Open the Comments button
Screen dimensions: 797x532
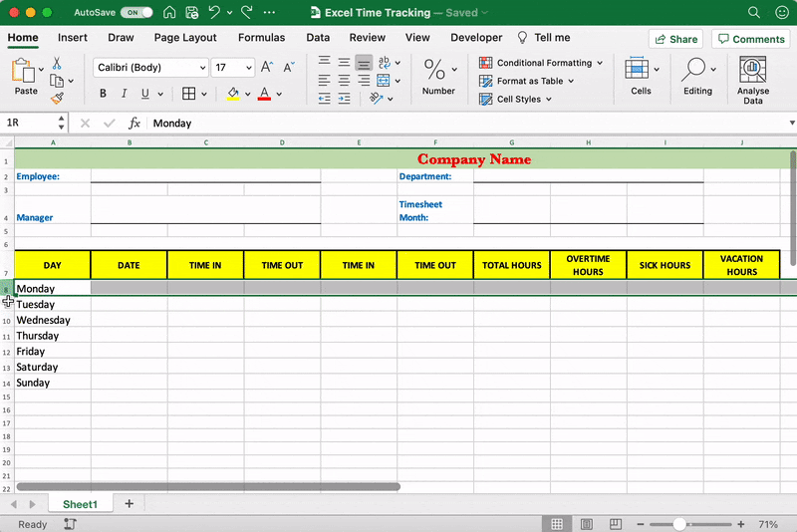click(750, 39)
